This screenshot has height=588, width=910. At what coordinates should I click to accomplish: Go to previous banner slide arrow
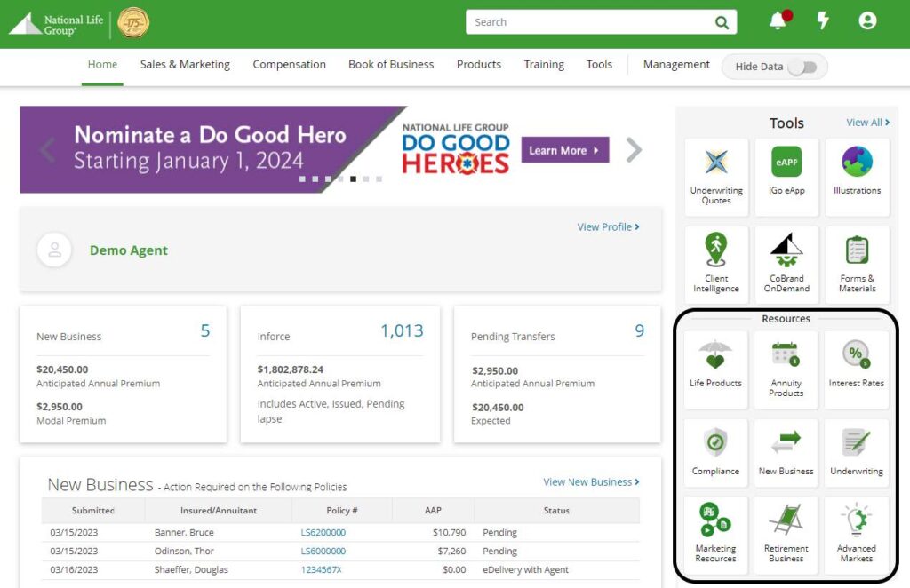(x=48, y=150)
